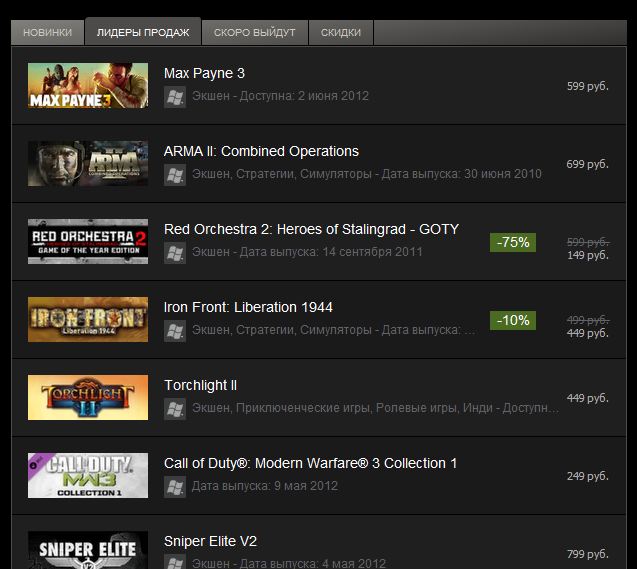Open the Max Payne 3 thumbnail image

(88, 85)
